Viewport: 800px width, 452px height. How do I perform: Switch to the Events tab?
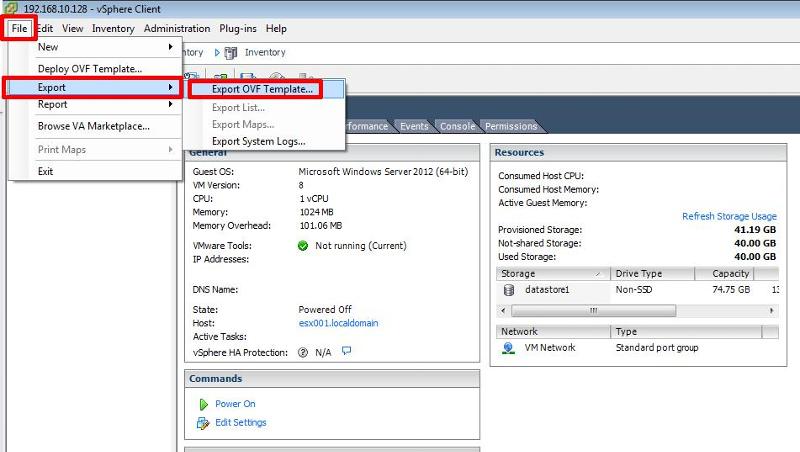[x=414, y=126]
